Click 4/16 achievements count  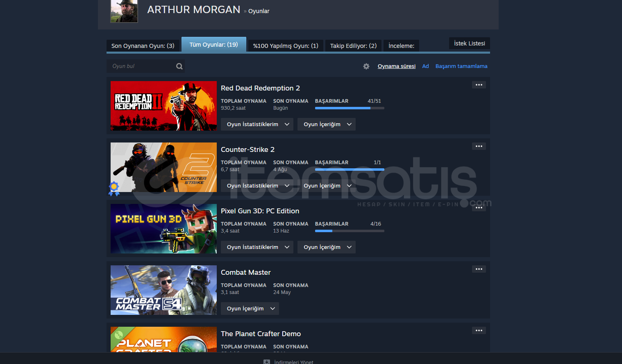tap(376, 224)
